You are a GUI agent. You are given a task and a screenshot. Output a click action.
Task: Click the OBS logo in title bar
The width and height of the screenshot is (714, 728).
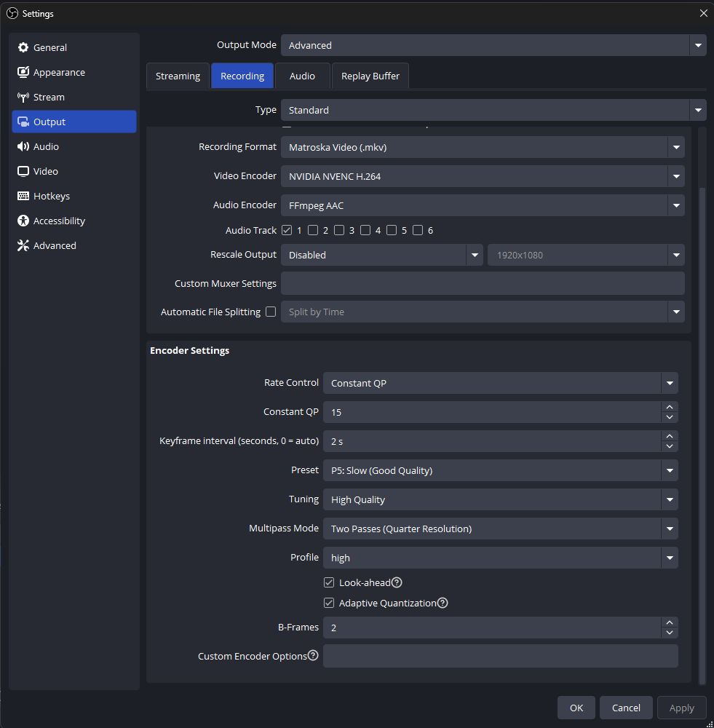[x=12, y=13]
